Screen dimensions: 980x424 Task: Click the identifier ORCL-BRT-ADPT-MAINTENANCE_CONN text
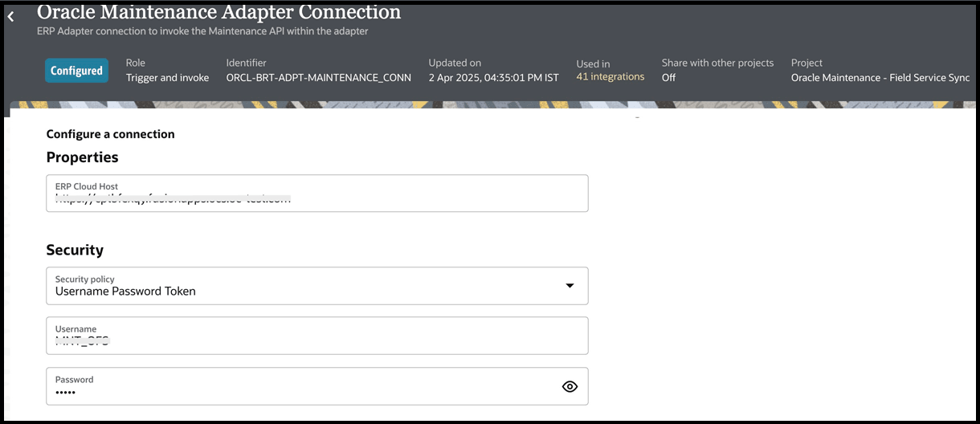point(319,78)
